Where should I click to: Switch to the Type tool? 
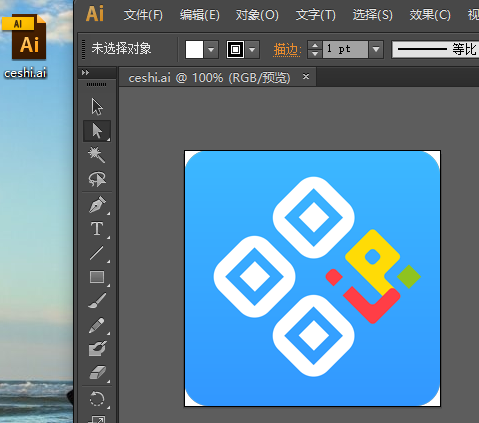pyautogui.click(x=97, y=229)
